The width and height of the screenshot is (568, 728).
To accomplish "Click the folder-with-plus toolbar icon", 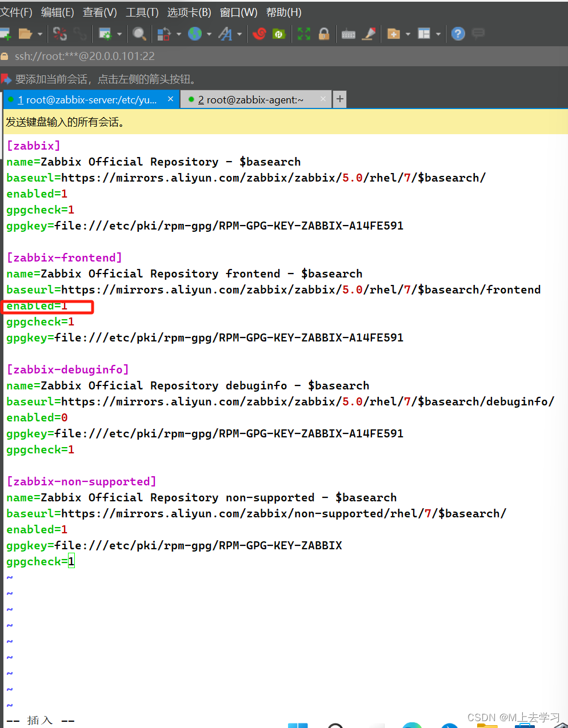I will click(x=393, y=34).
